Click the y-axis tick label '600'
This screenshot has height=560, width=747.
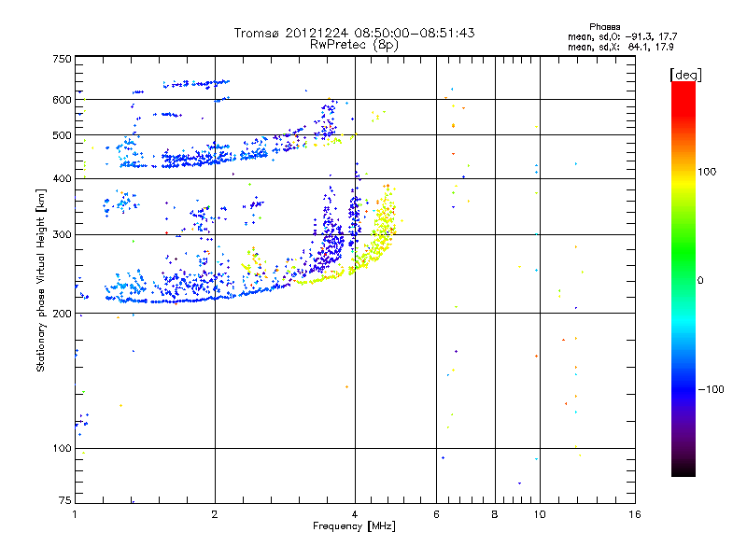point(63,100)
